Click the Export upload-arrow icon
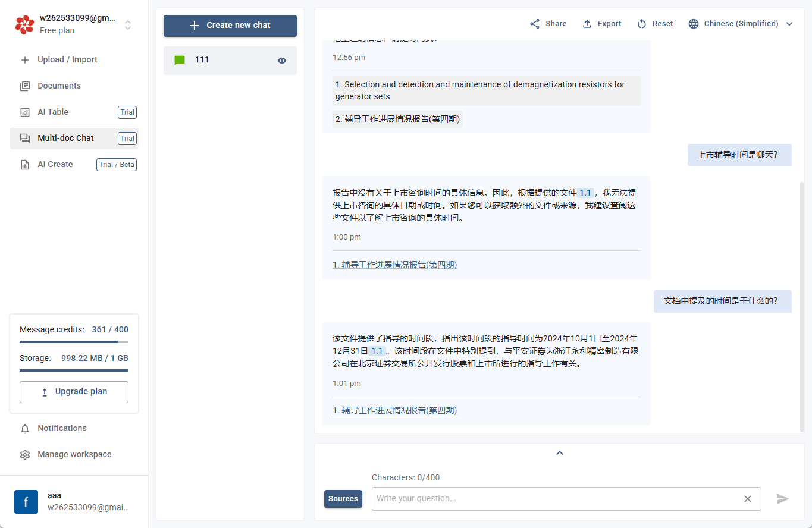The image size is (812, 528). click(587, 24)
